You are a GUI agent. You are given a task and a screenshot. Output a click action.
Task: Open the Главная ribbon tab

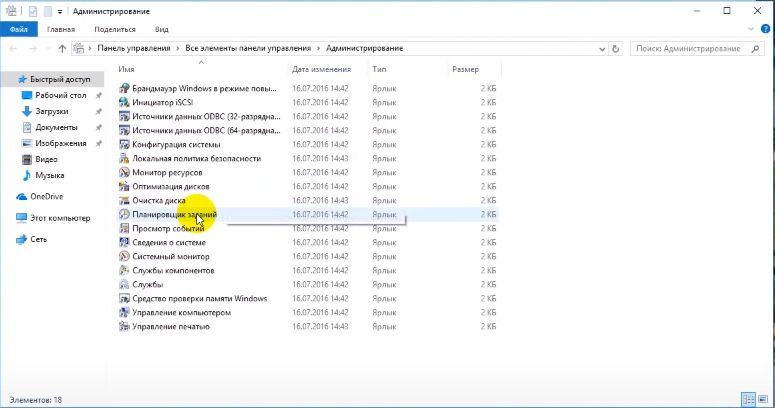[61, 29]
